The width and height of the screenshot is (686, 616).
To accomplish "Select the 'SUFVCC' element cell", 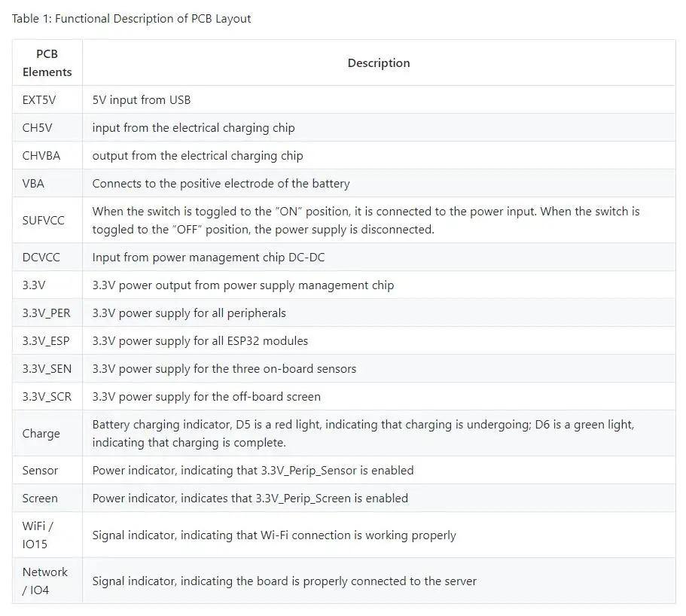I will click(47, 220).
